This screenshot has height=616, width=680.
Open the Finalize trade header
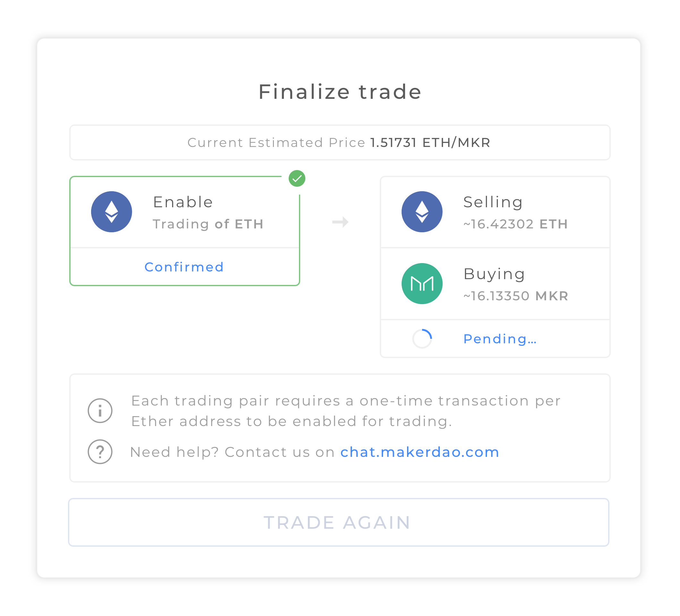pyautogui.click(x=340, y=91)
